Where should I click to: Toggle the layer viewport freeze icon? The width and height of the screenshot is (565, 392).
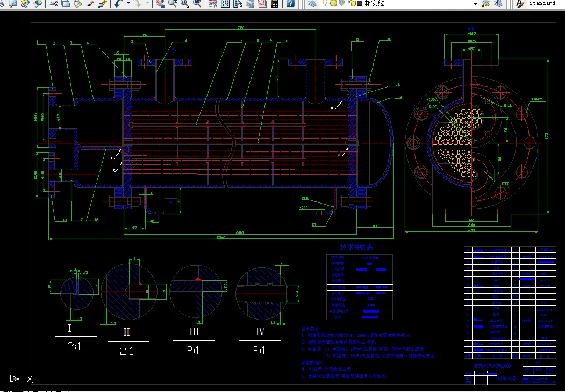tap(342, 4)
